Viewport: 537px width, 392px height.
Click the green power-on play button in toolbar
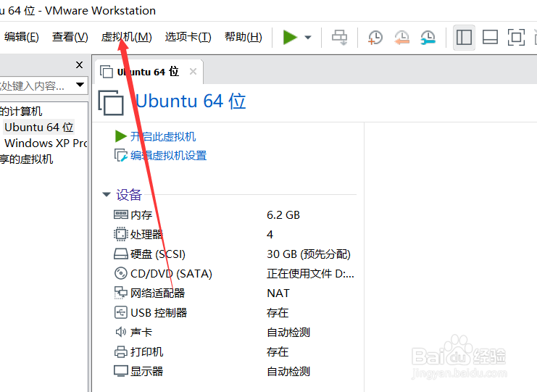coord(290,37)
